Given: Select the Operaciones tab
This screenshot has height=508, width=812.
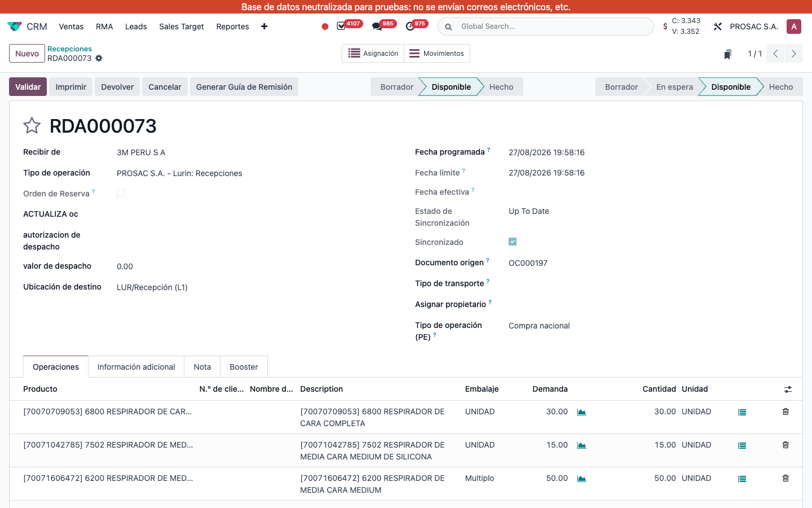Looking at the screenshot, I should (x=56, y=367).
